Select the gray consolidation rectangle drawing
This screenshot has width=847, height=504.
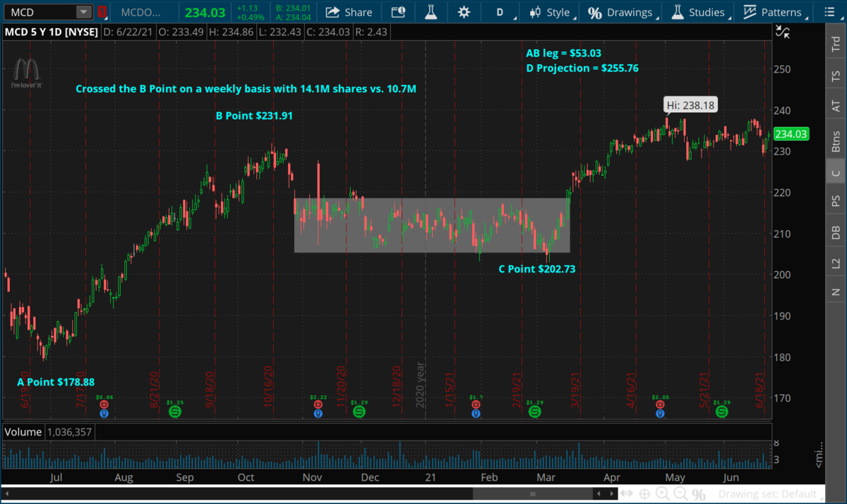point(432,225)
